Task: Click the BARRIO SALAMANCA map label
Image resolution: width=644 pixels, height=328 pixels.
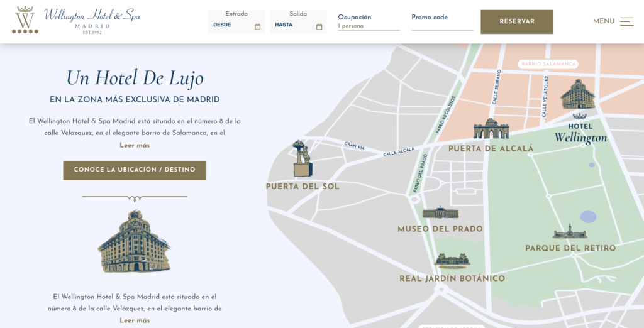Action: click(x=548, y=64)
